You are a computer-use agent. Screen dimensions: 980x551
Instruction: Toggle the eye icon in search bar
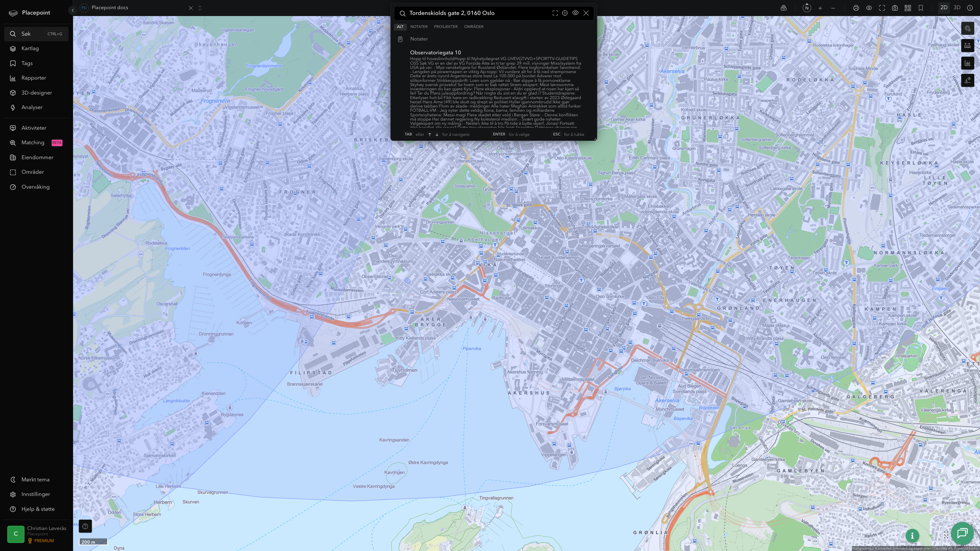point(575,13)
